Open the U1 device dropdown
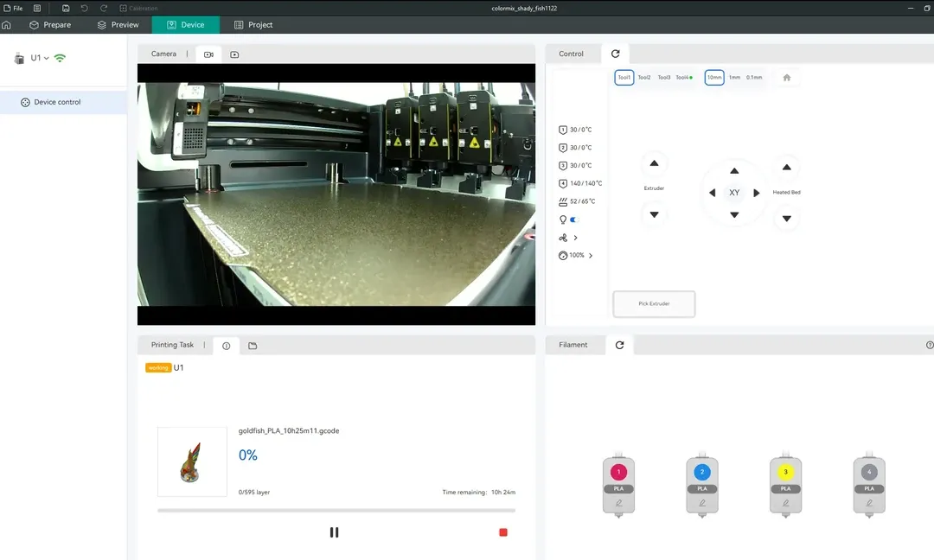Image resolution: width=934 pixels, height=560 pixels. tap(39, 58)
